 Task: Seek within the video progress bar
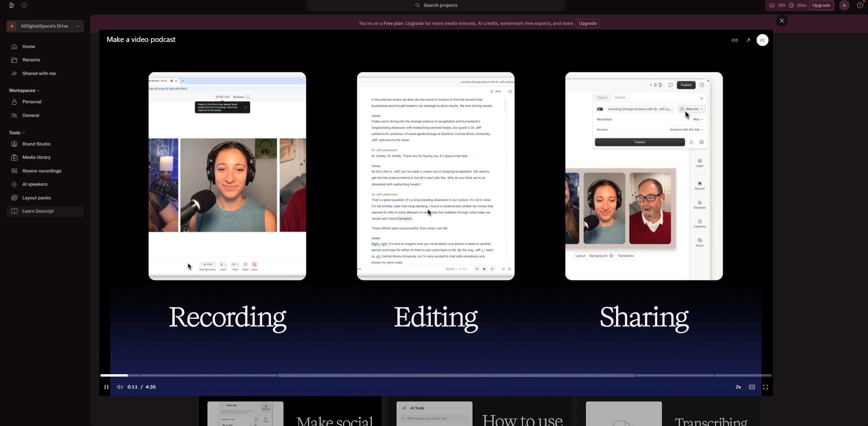pos(436,376)
